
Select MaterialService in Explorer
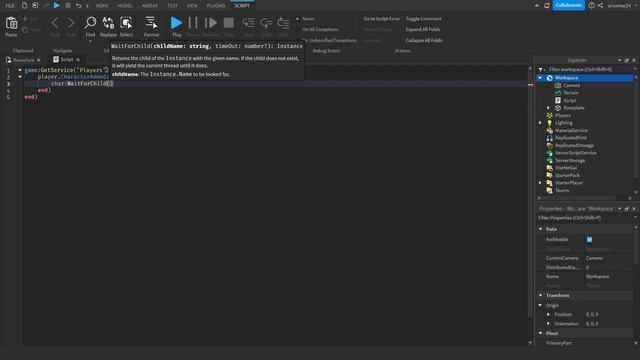pyautogui.click(x=571, y=130)
